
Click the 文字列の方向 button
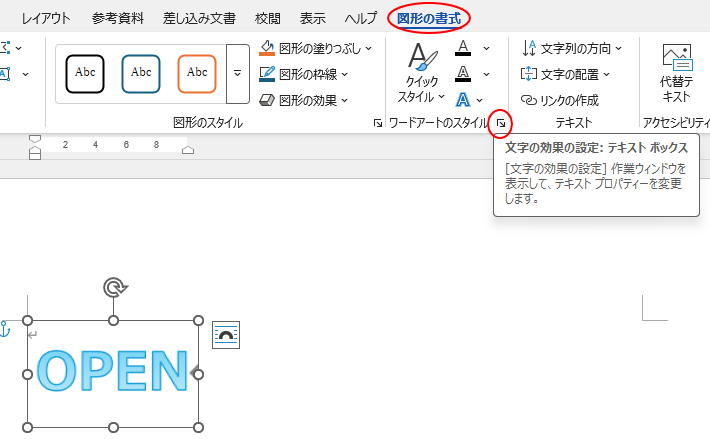pos(572,48)
